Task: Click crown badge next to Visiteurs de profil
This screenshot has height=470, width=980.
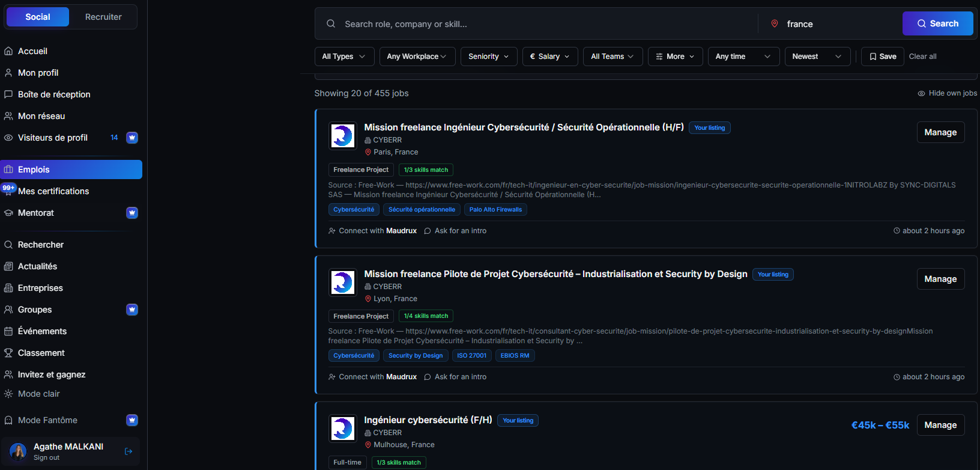Action: (x=132, y=138)
